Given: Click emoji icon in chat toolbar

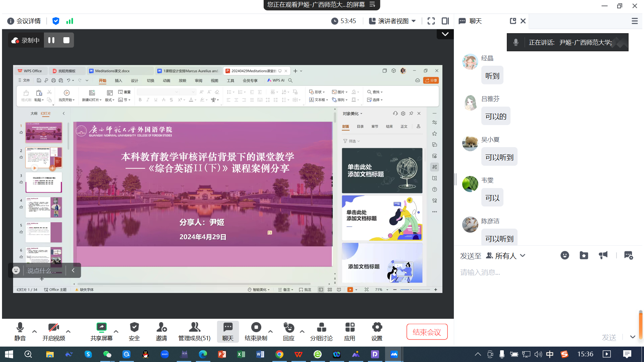Looking at the screenshot, I should point(565,256).
